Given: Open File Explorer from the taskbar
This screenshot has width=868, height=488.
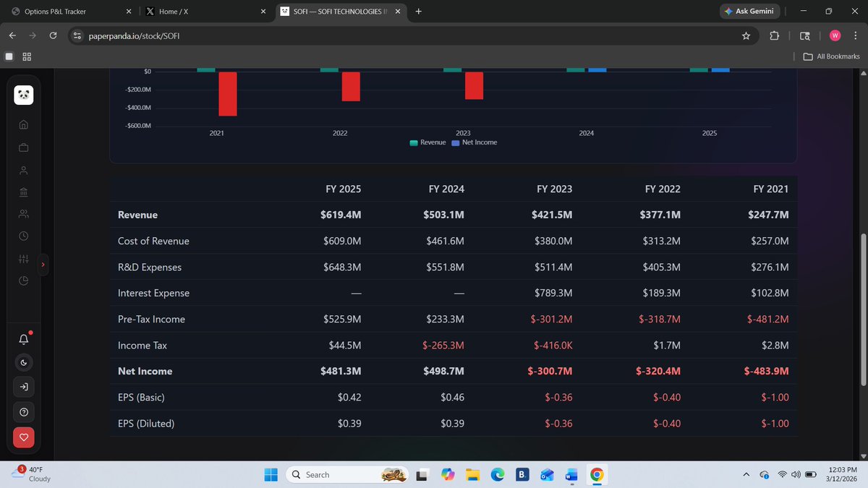Looking at the screenshot, I should coord(473,474).
